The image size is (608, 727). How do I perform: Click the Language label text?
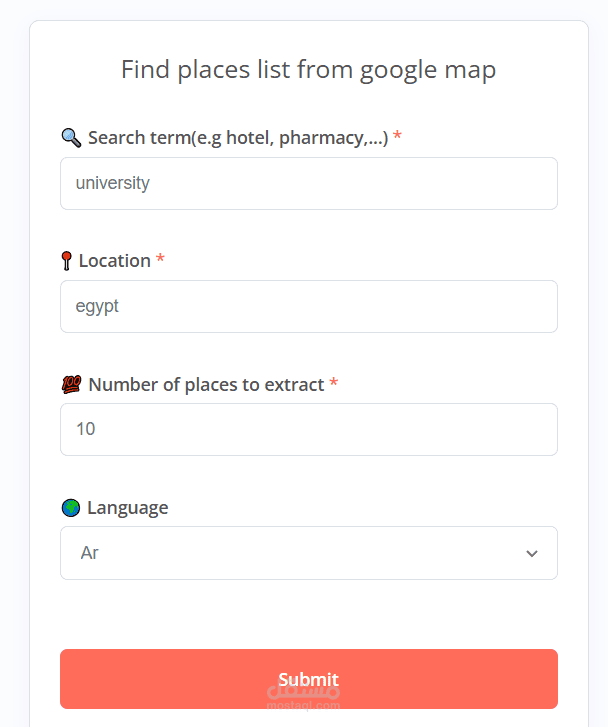click(128, 508)
